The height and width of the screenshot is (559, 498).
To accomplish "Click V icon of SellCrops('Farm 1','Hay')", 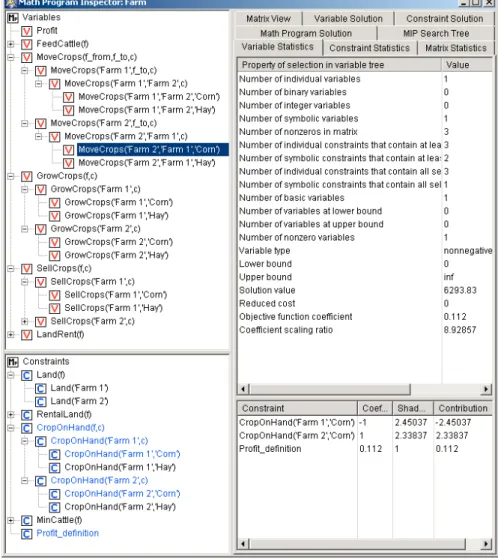I will (55, 308).
